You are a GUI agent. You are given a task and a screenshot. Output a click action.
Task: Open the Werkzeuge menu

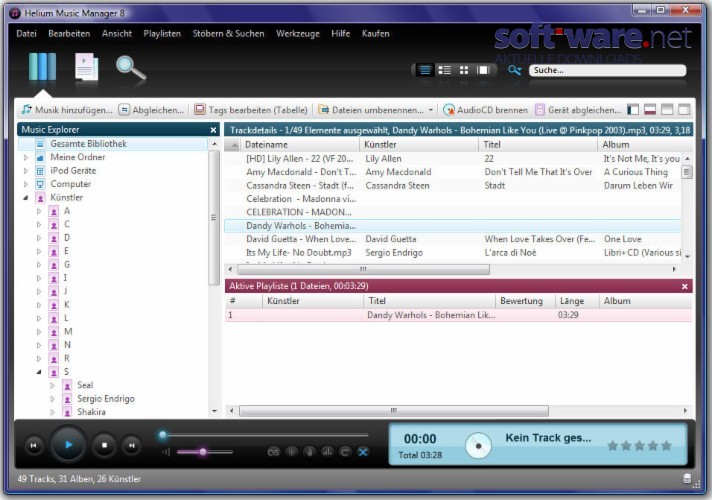298,34
